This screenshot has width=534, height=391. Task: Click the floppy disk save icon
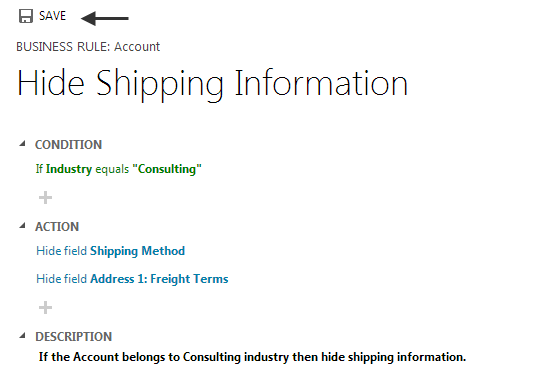coord(26,16)
